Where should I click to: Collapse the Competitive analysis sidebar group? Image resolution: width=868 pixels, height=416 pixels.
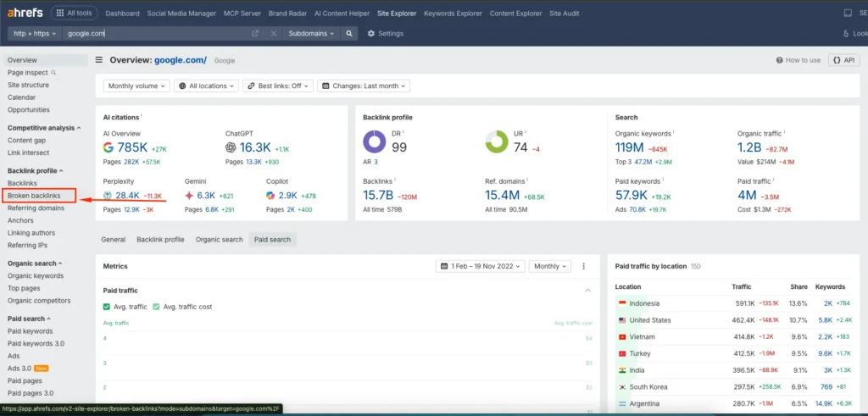pyautogui.click(x=44, y=128)
